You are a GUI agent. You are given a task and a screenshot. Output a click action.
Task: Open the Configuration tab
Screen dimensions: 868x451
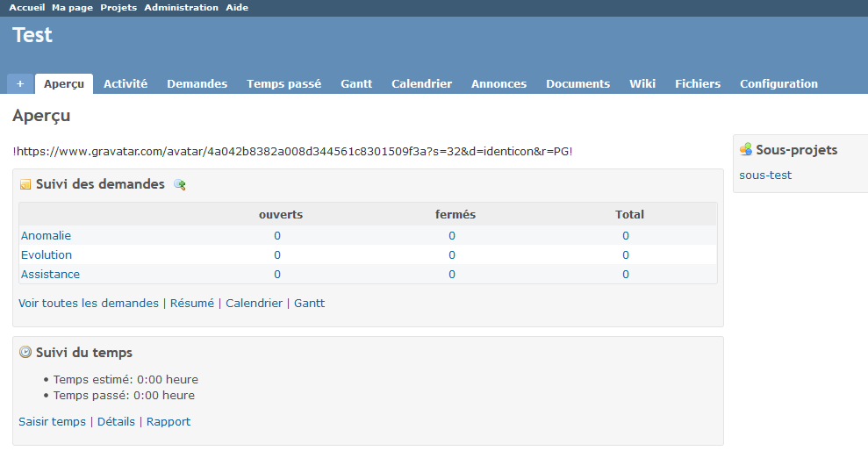tap(778, 84)
